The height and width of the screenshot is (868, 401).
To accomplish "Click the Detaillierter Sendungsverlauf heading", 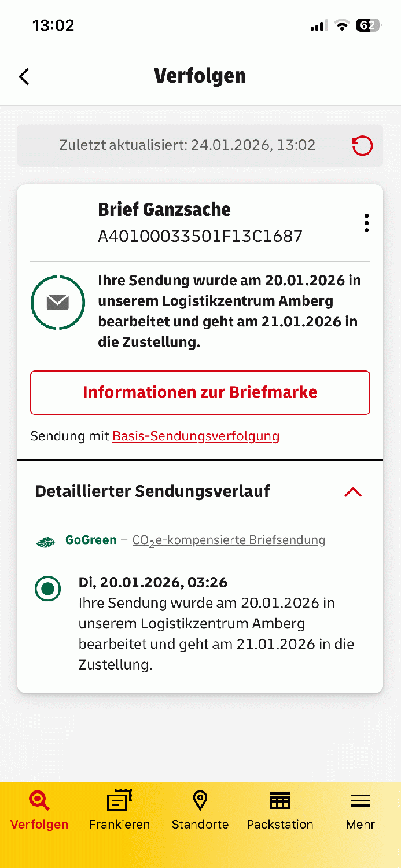I will coord(152,491).
